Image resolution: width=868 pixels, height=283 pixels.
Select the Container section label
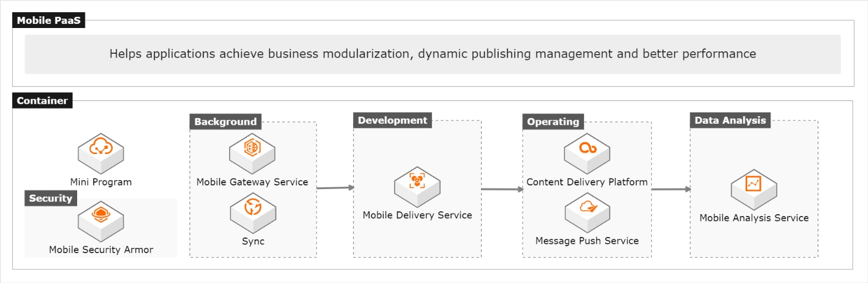[42, 101]
